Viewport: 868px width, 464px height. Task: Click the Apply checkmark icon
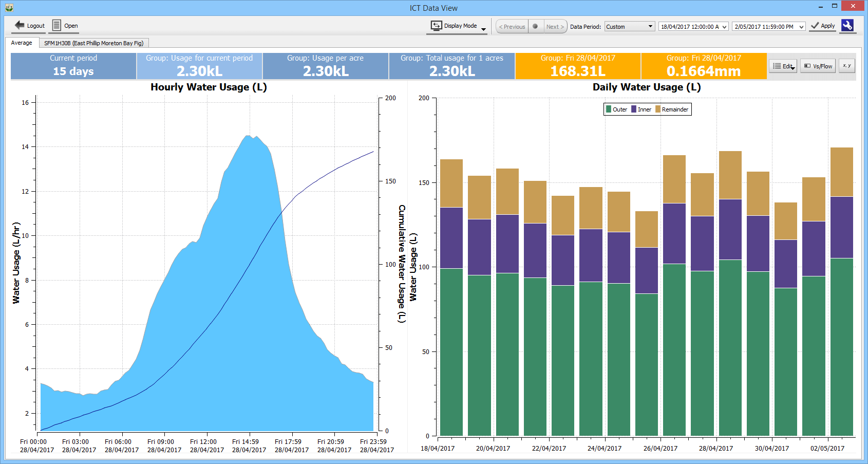815,26
